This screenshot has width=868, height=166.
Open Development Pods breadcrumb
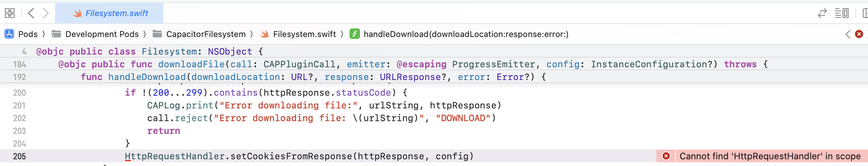click(102, 34)
